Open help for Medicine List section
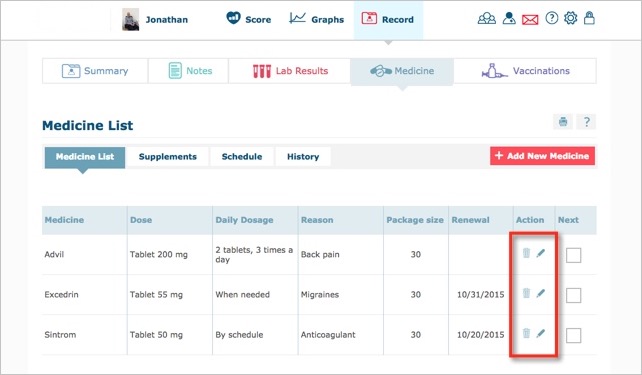Screen dimensions: 642x375 [x=586, y=122]
